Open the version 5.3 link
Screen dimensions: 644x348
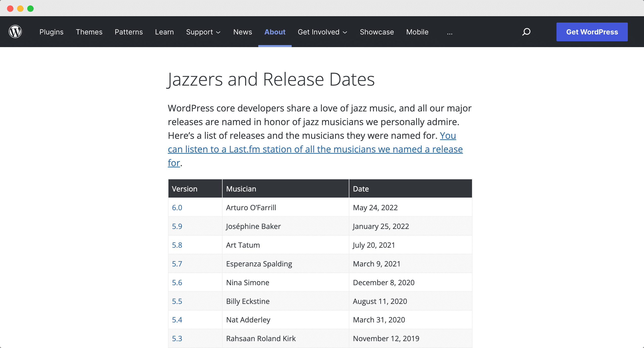click(x=177, y=338)
